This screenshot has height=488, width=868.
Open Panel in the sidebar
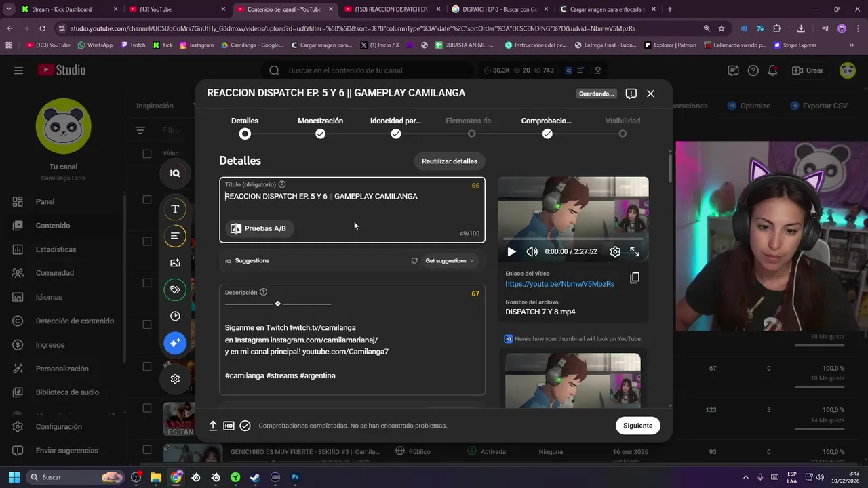(x=45, y=201)
